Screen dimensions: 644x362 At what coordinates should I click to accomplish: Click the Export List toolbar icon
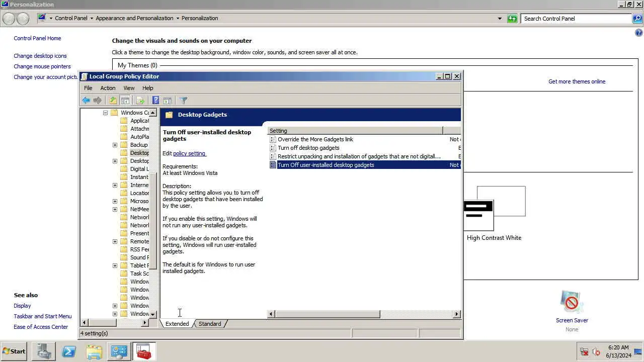pyautogui.click(x=140, y=101)
